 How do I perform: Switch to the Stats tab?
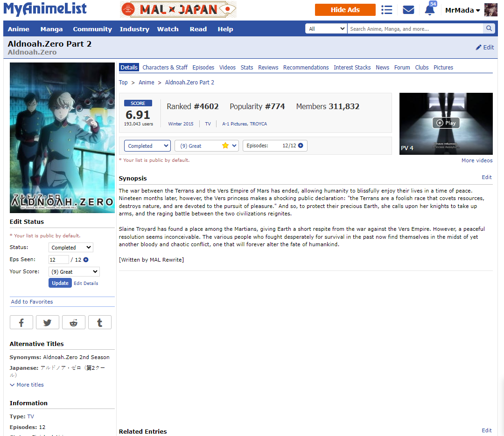click(x=246, y=68)
